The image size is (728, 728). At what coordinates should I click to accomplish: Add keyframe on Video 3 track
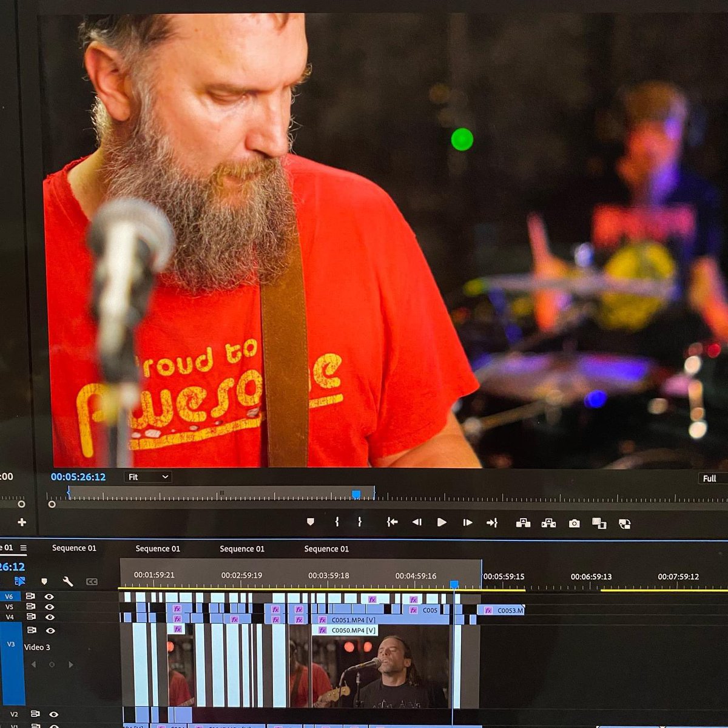click(52, 665)
